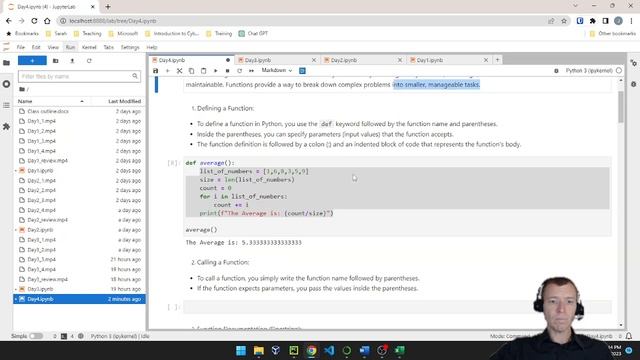The width and height of the screenshot is (640, 360).
Task: Open the Chat GPT bookmark
Action: click(253, 33)
